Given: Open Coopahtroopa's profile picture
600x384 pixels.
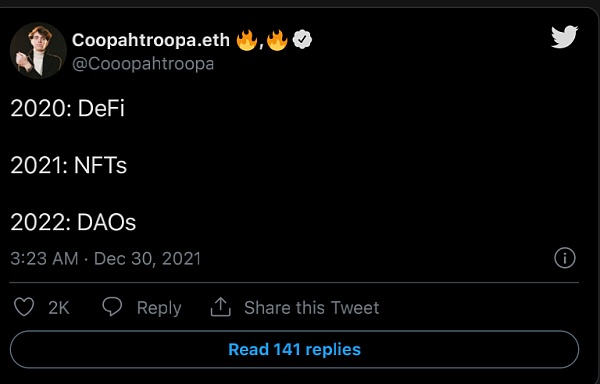Looking at the screenshot, I should click(38, 50).
